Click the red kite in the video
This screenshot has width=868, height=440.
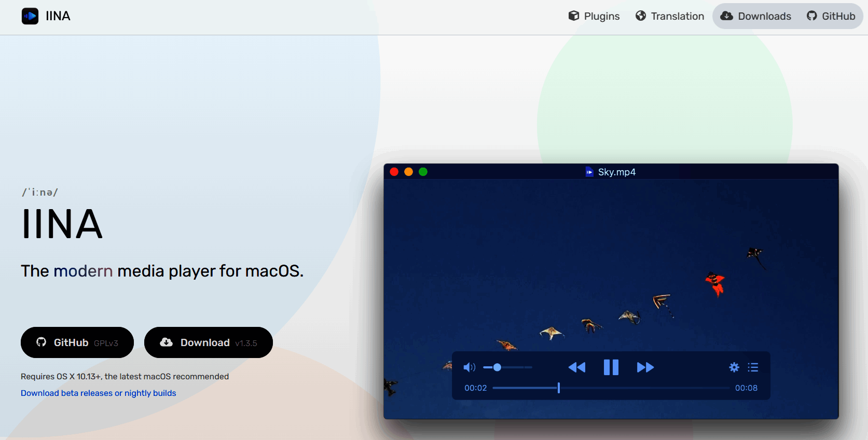click(715, 283)
